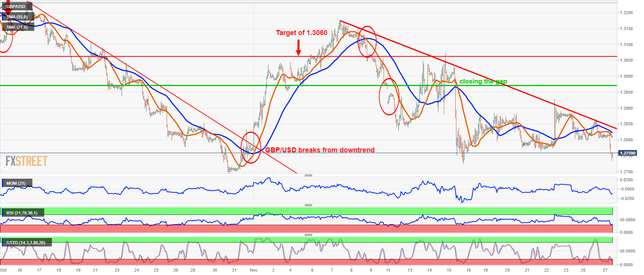Viewport: 644px width, 275px height.
Task: Click divider handle above the RSI pane
Action: click(308, 205)
